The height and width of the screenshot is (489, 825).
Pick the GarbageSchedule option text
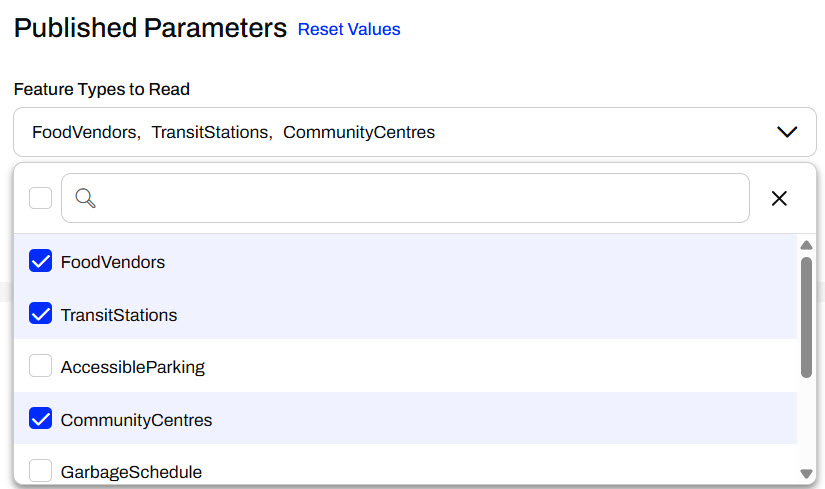coord(131,471)
